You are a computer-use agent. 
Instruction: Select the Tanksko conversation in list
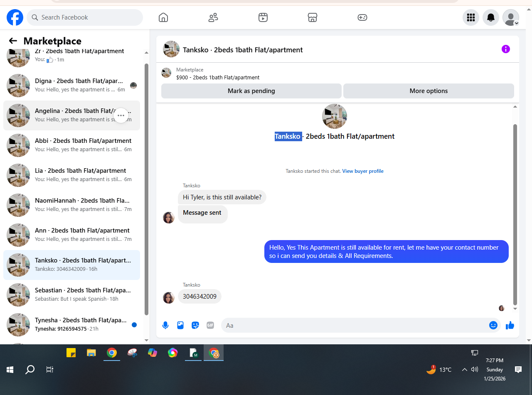71,265
